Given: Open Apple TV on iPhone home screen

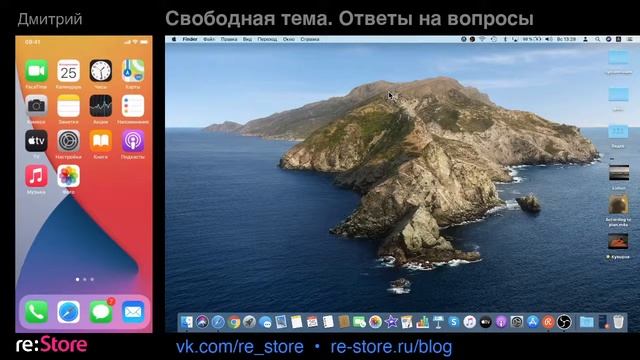Looking at the screenshot, I should (36, 141).
